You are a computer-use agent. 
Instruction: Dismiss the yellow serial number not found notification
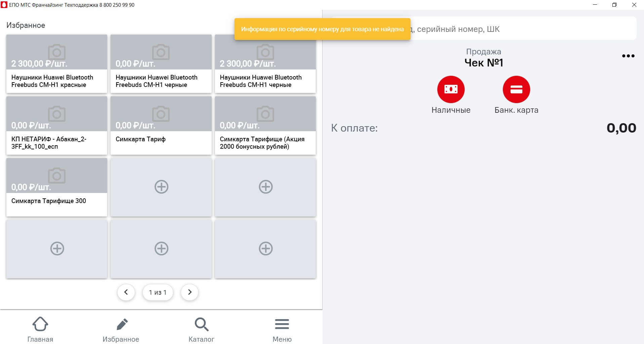pyautogui.click(x=322, y=29)
